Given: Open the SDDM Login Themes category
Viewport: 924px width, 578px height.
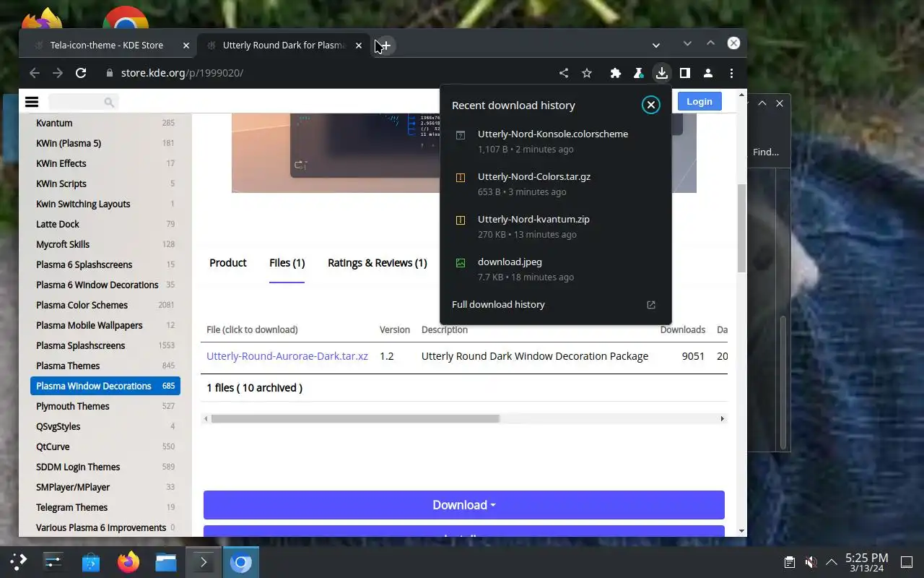Looking at the screenshot, I should (x=78, y=467).
